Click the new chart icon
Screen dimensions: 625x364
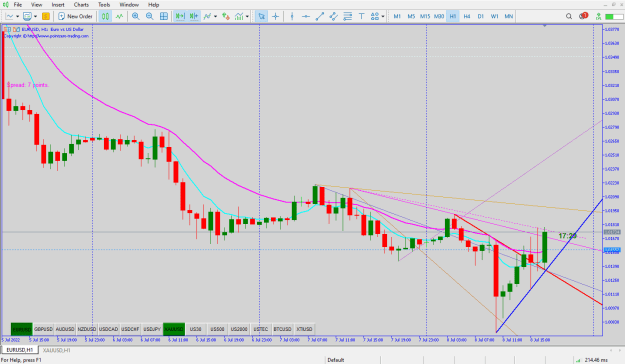(10, 16)
